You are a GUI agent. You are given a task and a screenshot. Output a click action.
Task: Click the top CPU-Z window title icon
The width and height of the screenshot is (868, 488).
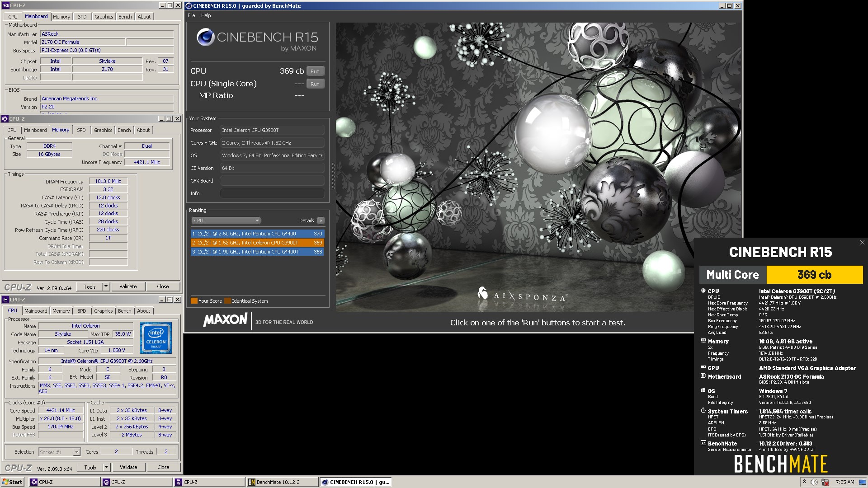point(6,5)
